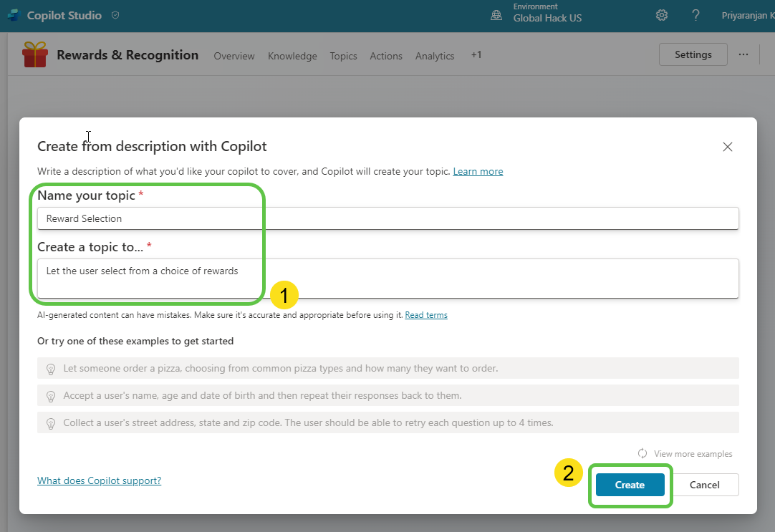Go to the Topics tab
This screenshot has height=532, width=775.
point(343,56)
